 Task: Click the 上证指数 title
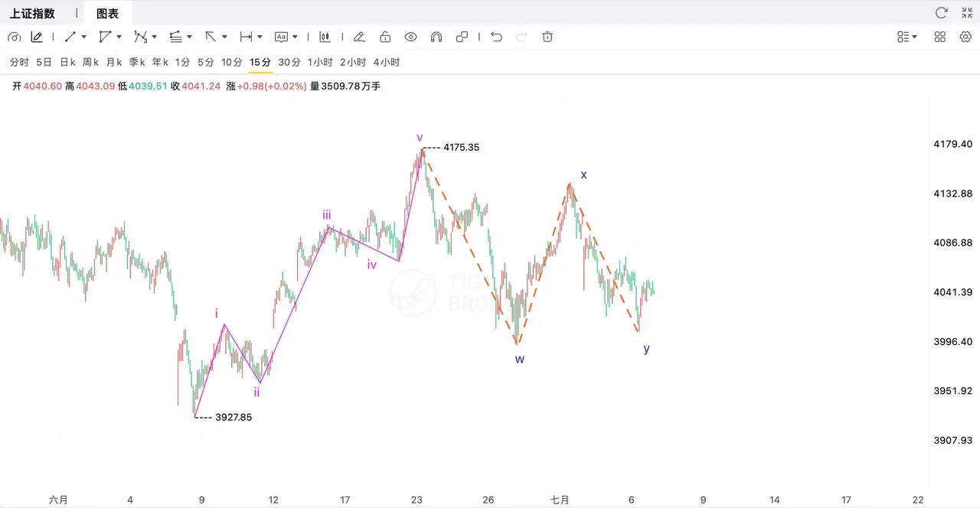32,13
